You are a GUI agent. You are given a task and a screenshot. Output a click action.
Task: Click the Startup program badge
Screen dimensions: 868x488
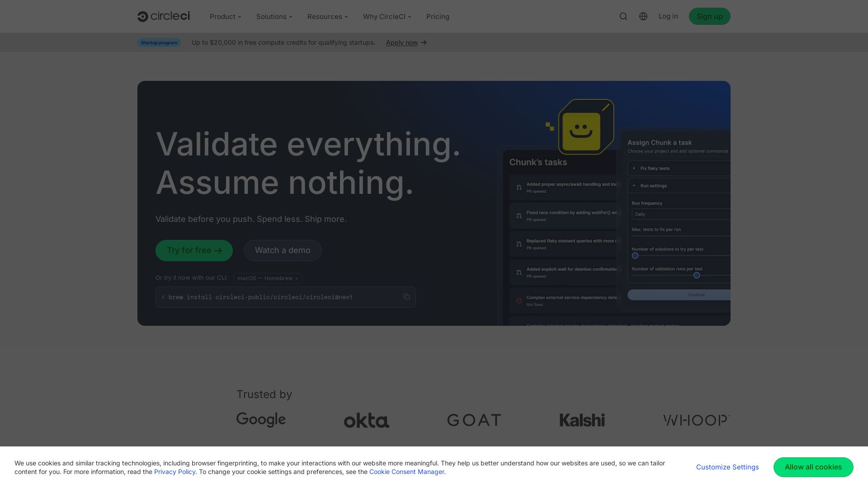coord(159,42)
